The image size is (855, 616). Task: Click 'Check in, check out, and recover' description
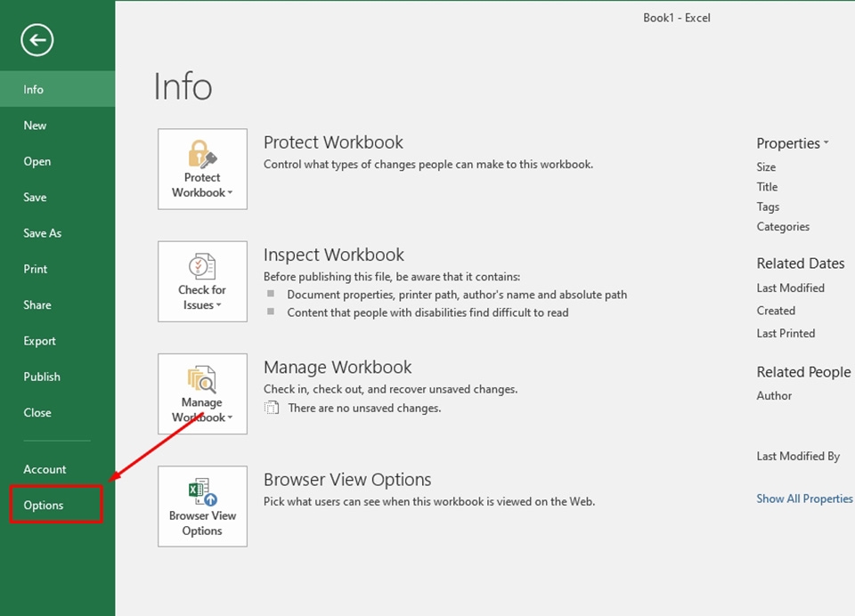click(x=390, y=389)
